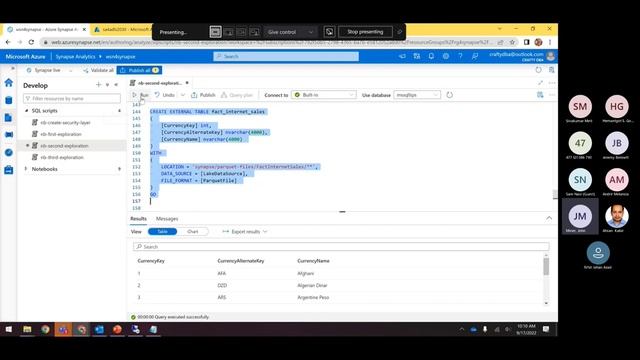Viewport: 640px width, 360px height.
Task: Open the Home hub icon in sidebar
Action: tap(9, 83)
